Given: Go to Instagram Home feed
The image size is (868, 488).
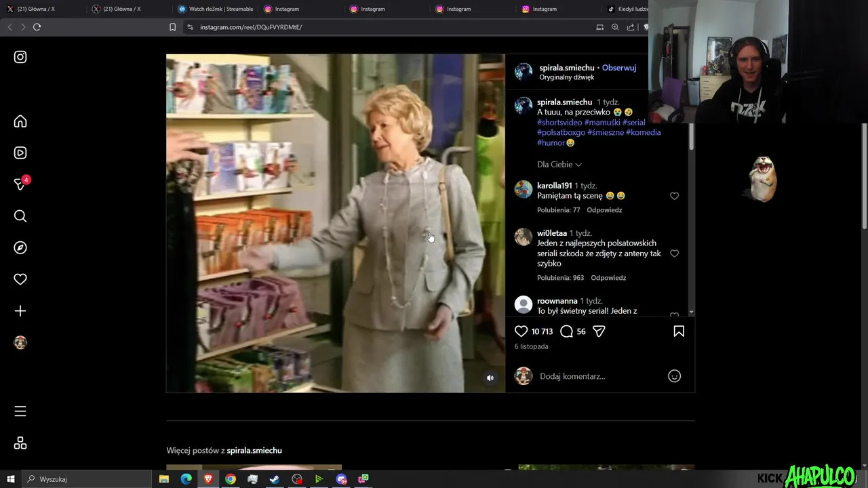Looking at the screenshot, I should [x=20, y=121].
